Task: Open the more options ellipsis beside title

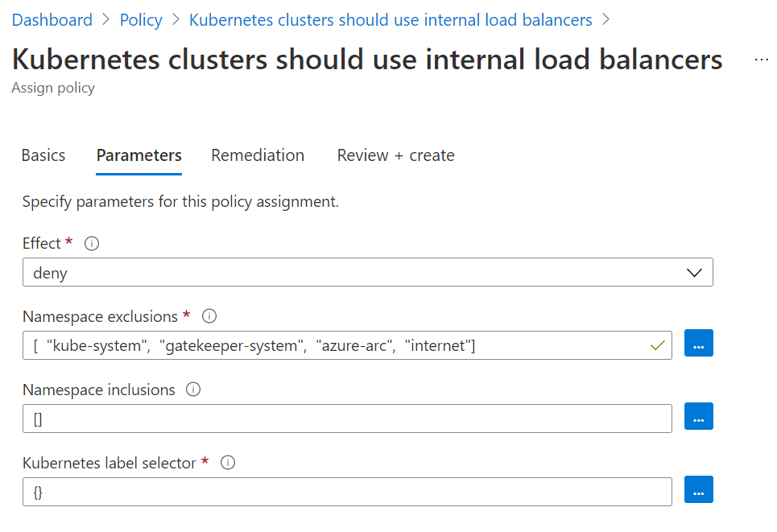Action: pyautogui.click(x=761, y=60)
